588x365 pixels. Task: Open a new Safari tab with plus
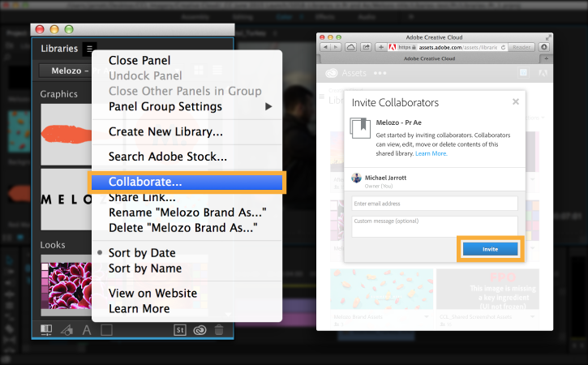[546, 58]
